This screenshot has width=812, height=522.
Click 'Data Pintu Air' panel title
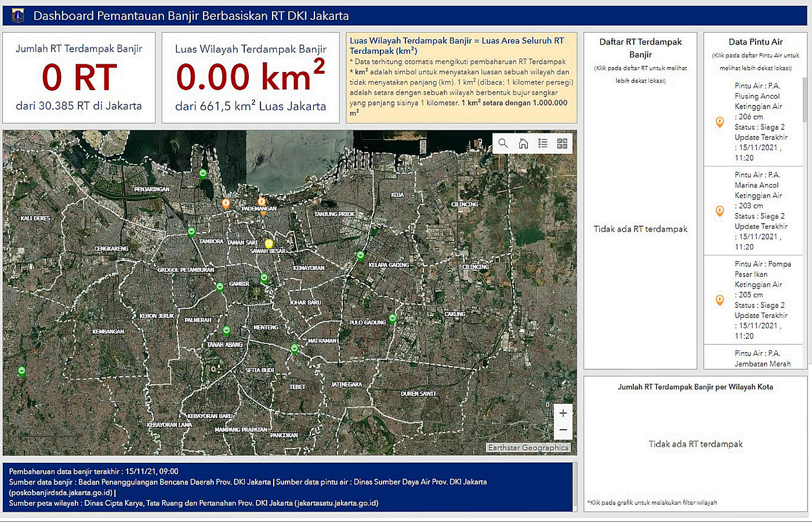(x=756, y=42)
